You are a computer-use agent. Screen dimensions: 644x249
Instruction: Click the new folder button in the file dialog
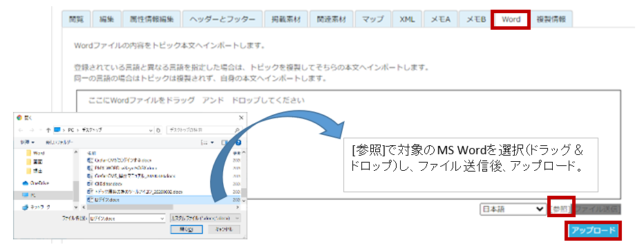click(x=59, y=142)
